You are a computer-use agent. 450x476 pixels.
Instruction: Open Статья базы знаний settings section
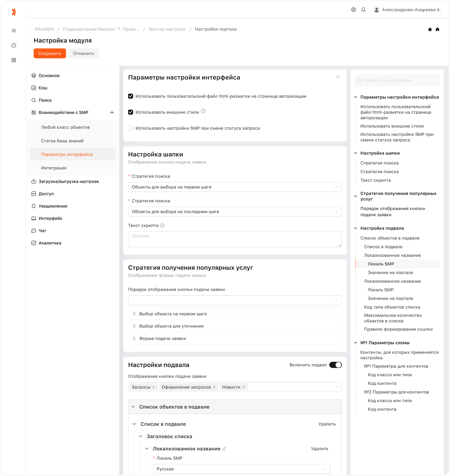tap(62, 141)
